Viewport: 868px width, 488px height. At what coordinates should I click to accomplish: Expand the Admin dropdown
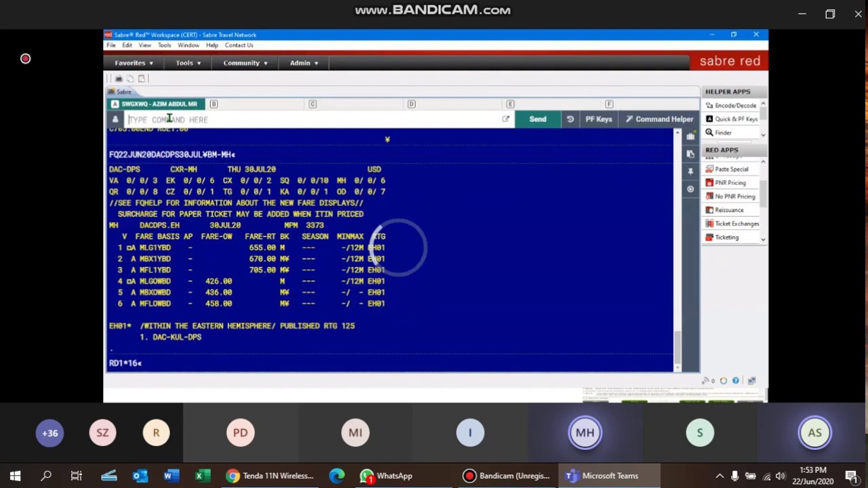tap(304, 63)
